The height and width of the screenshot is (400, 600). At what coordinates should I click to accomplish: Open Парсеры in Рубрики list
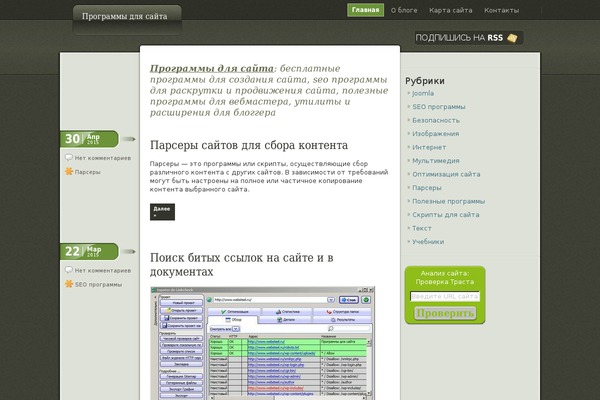tap(427, 188)
